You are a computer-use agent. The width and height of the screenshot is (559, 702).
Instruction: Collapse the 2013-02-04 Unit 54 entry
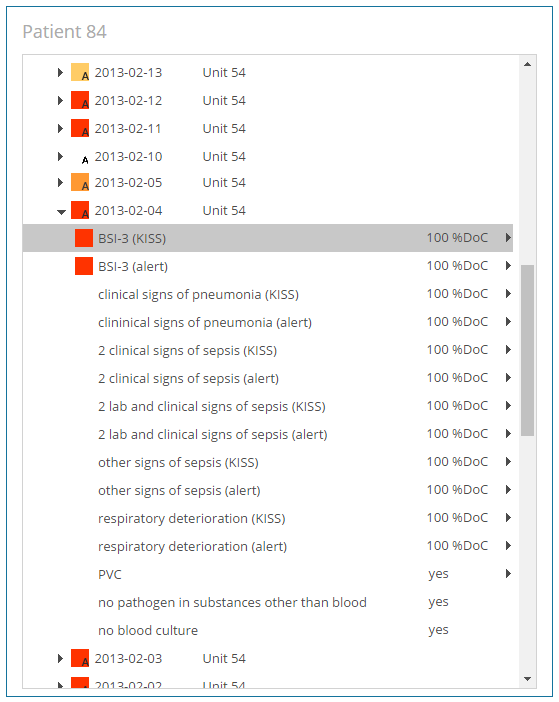(x=61, y=212)
